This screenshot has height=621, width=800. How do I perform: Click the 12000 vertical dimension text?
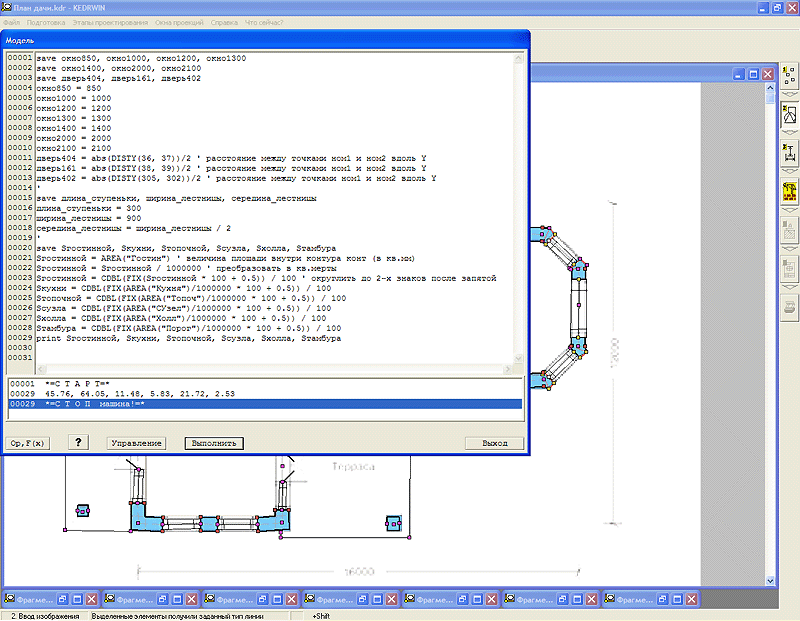[x=615, y=352]
